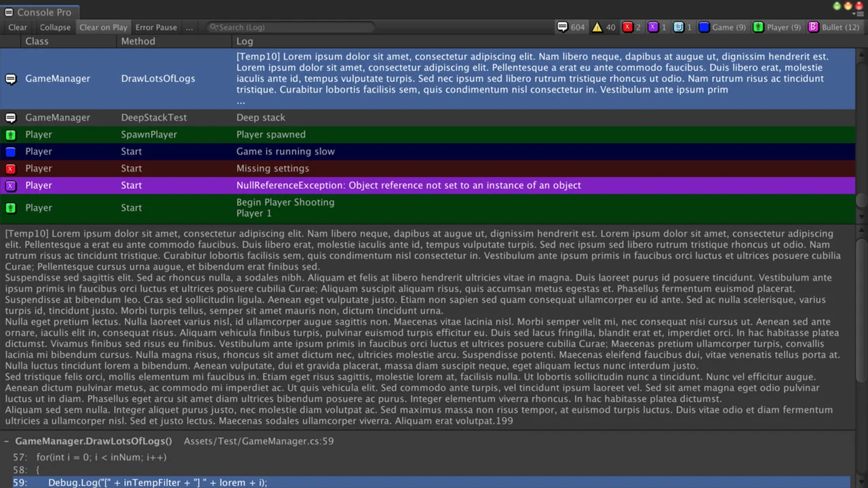Toggle the red errors filter icon
Image resolution: width=868 pixels, height=488 pixels.
coord(631,27)
